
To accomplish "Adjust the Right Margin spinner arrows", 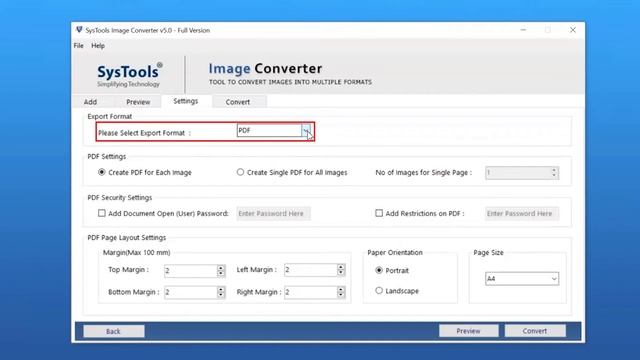I will coord(341,292).
